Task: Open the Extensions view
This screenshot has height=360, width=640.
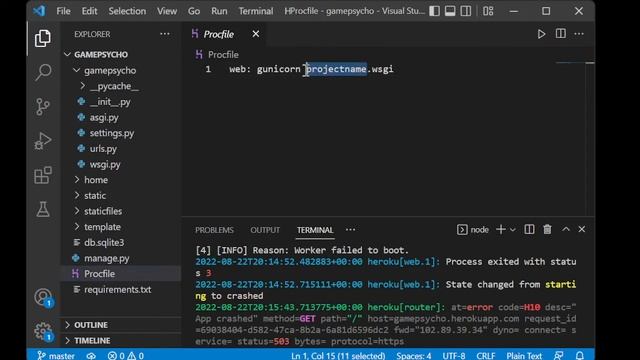Action: coord(43,176)
